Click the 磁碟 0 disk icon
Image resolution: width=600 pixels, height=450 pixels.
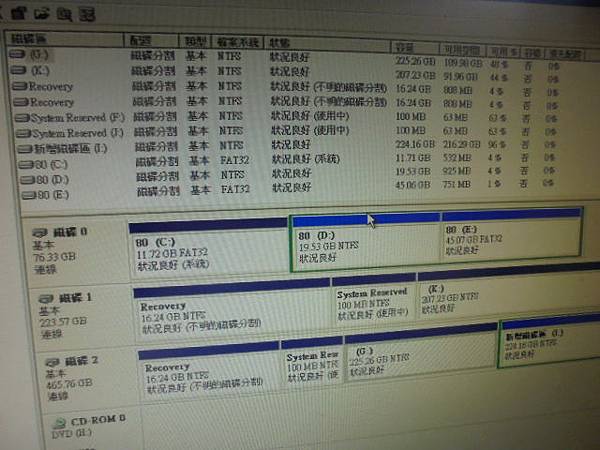(39, 232)
